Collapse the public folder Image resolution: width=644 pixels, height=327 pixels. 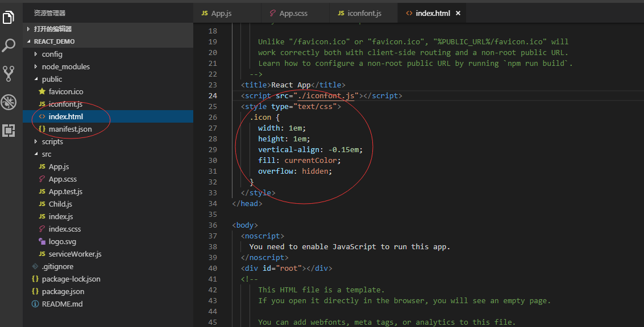(52, 79)
